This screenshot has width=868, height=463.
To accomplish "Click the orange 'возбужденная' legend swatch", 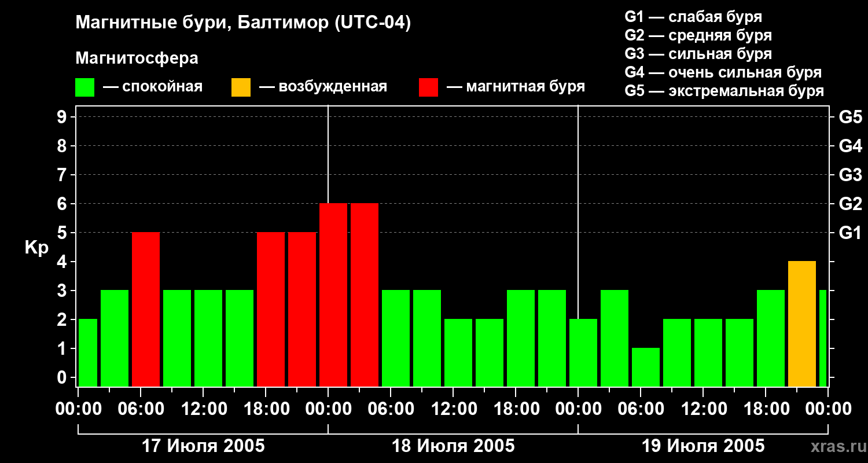I will [x=241, y=87].
